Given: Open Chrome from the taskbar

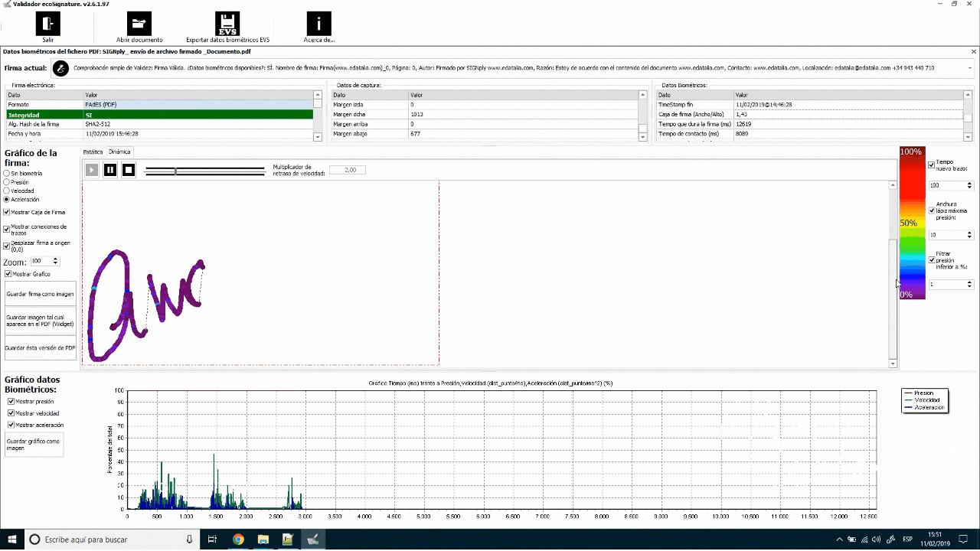Looking at the screenshot, I should point(238,540).
